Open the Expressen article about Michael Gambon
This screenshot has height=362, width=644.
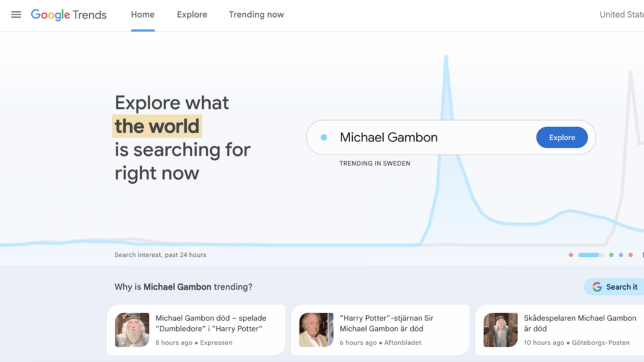[196, 330]
